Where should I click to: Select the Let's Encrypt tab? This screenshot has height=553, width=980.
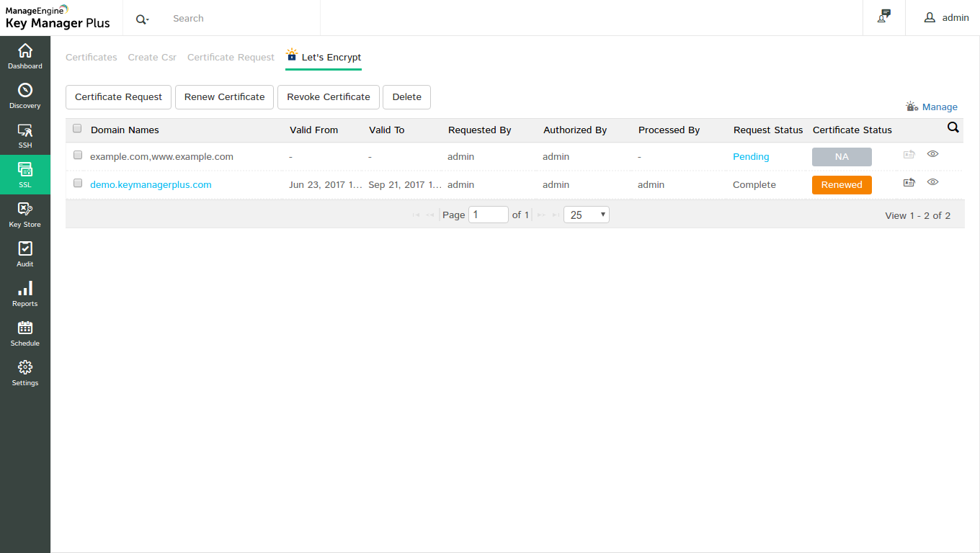pos(324,58)
